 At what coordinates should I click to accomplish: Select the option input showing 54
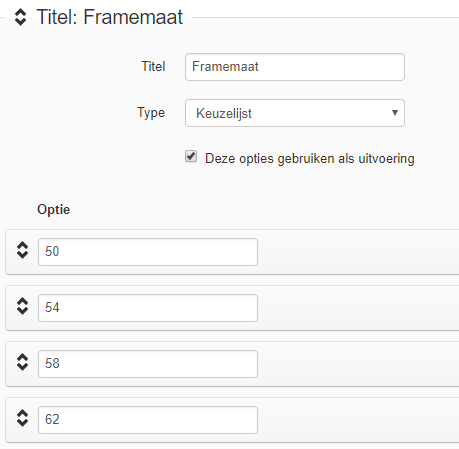click(x=148, y=308)
